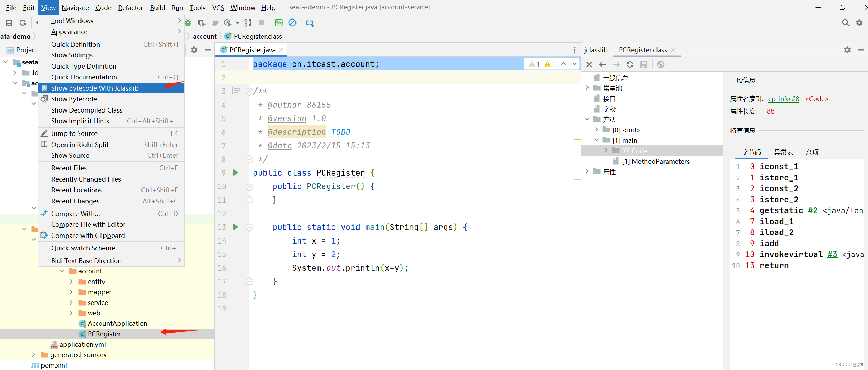Select Recent Files menu entry
This screenshot has width=868, height=370.
111,168
